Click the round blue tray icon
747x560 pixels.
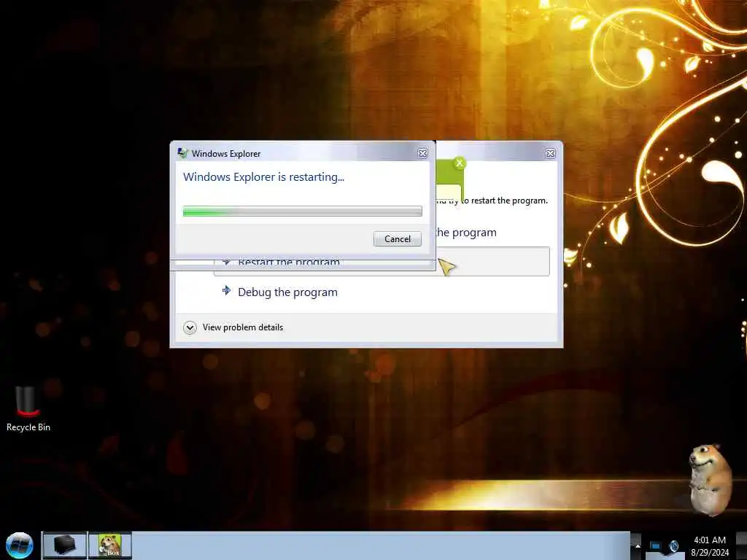(x=674, y=546)
